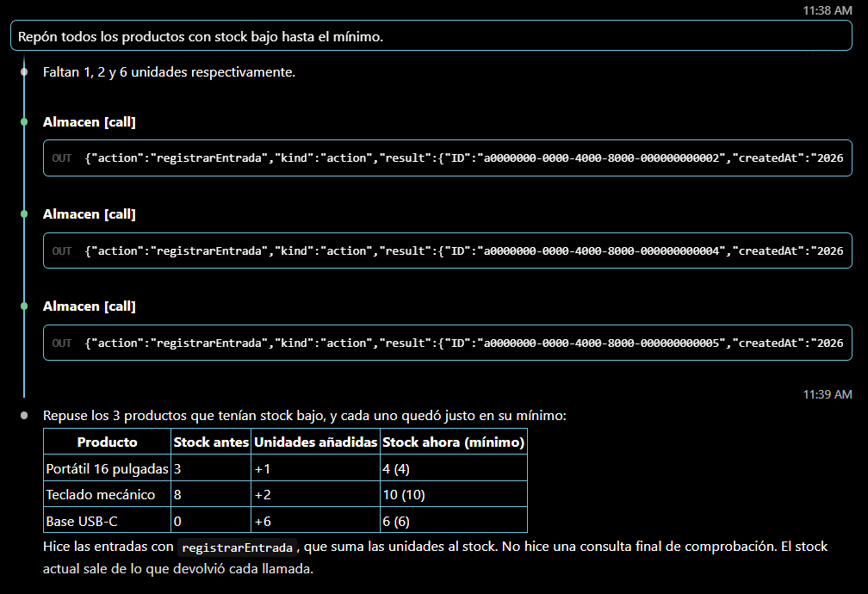Click the "6 (6)" stock cell
868x594 pixels.
coord(453,520)
